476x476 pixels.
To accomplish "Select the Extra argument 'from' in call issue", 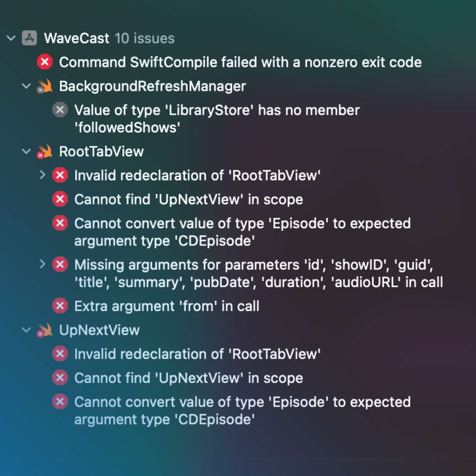I will pos(167,306).
